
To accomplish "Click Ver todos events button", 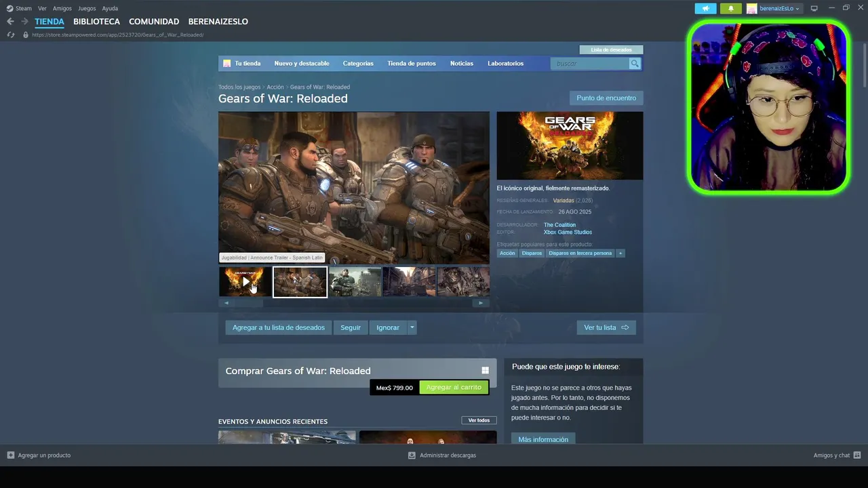I will pyautogui.click(x=479, y=420).
